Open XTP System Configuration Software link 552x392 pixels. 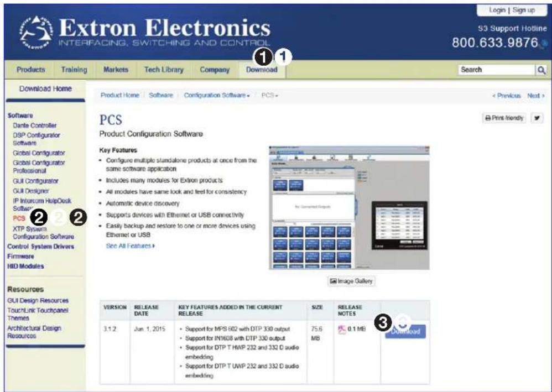(43, 233)
